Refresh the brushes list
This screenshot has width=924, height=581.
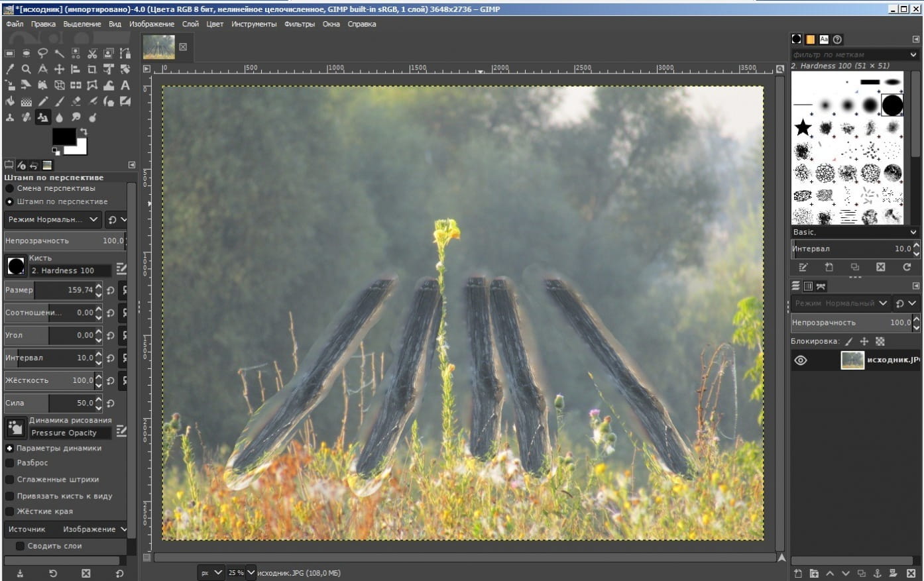pos(907,267)
